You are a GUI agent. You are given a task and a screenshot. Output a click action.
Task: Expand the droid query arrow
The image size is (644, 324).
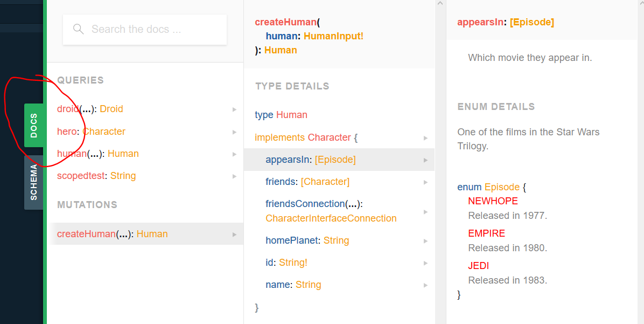coord(234,109)
